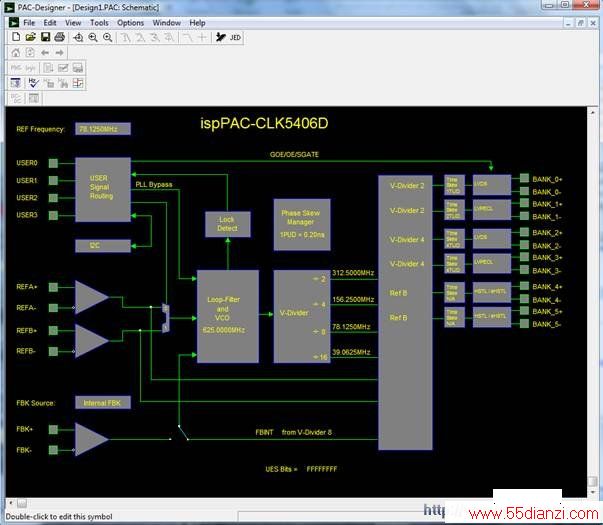This screenshot has height=525, width=603.
Task: Click the Hz frequency check icon
Action: point(33,83)
